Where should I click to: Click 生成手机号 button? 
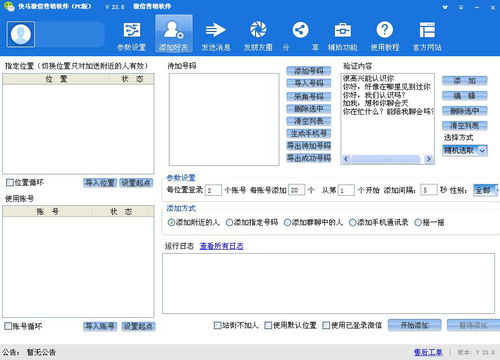[309, 133]
